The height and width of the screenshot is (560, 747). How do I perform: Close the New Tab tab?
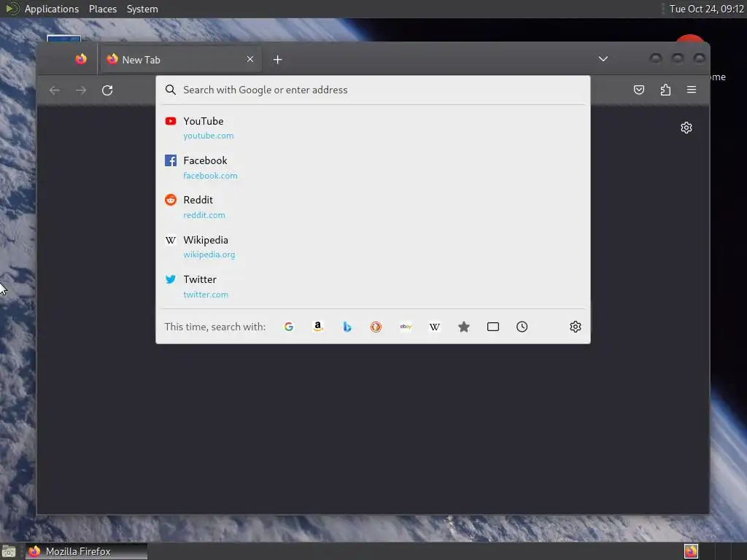pos(250,59)
